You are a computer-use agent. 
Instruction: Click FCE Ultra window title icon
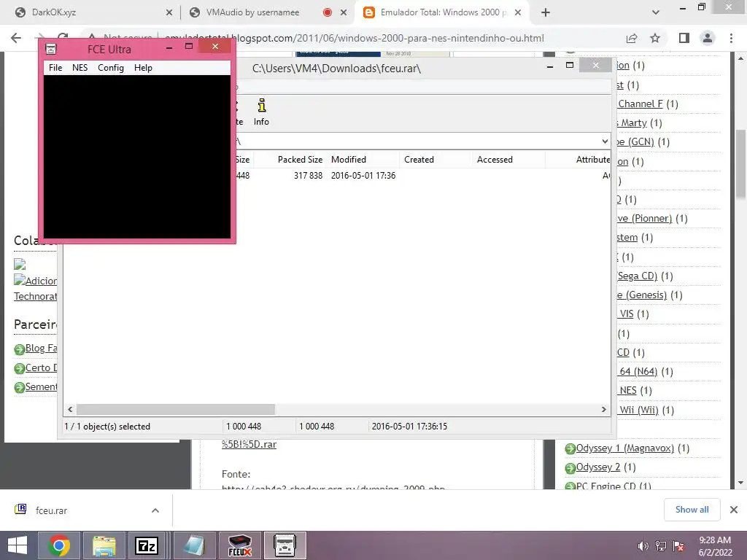(51, 49)
